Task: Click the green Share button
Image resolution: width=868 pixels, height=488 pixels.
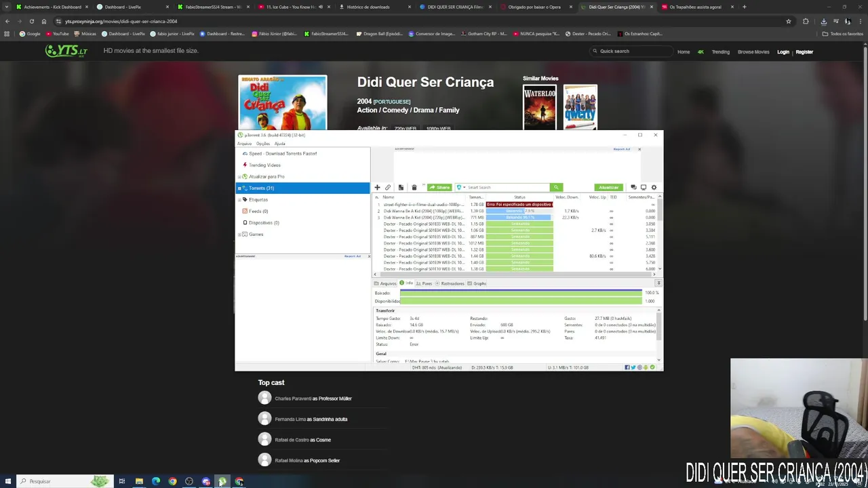Action: 440,187
